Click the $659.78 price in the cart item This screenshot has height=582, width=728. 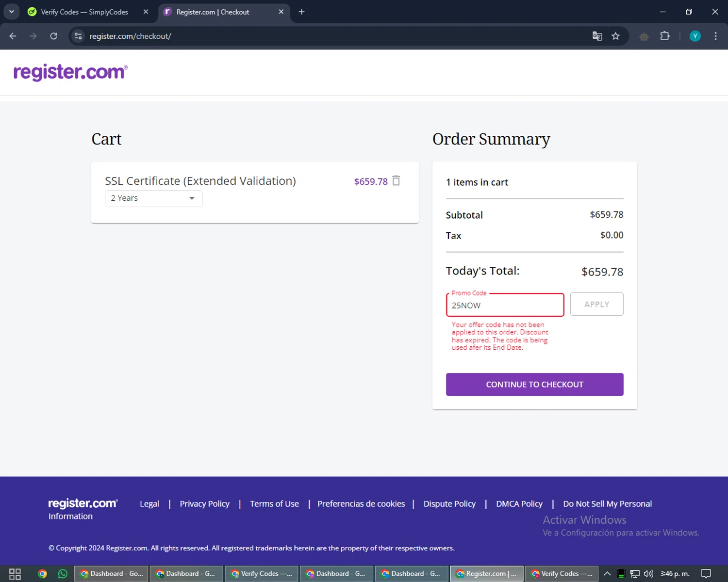(x=371, y=181)
